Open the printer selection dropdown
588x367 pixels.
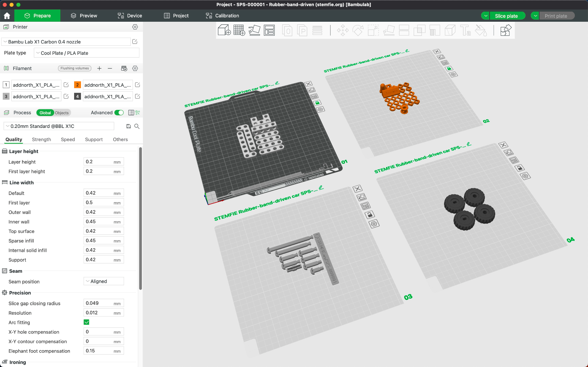point(66,42)
